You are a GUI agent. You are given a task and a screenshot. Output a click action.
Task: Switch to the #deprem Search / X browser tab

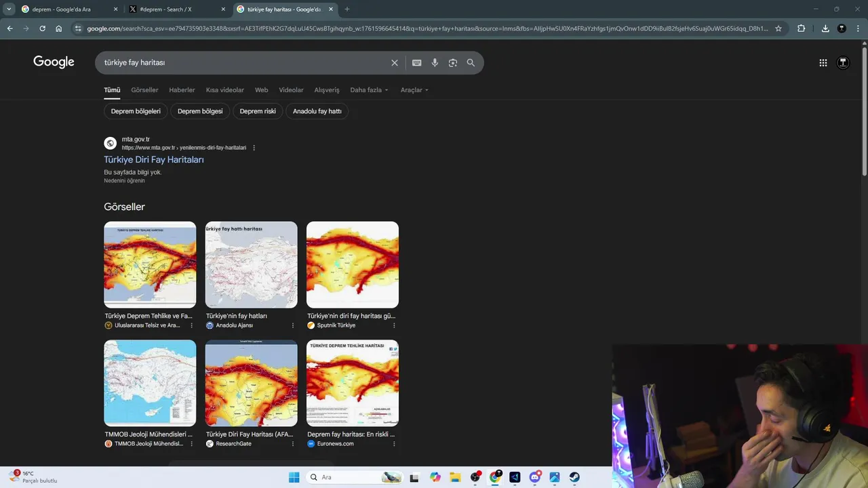(x=177, y=9)
